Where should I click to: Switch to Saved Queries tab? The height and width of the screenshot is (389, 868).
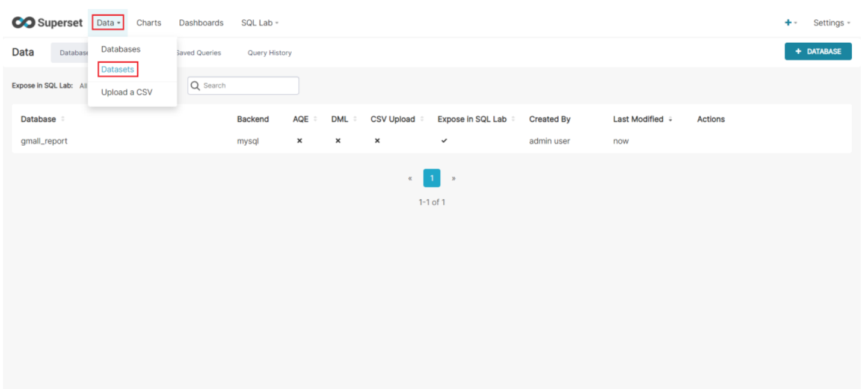coord(199,53)
